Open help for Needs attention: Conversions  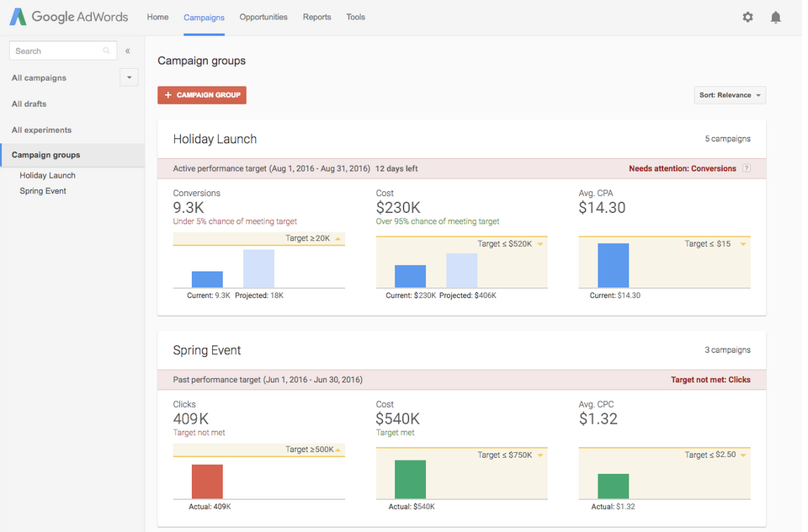(x=746, y=168)
